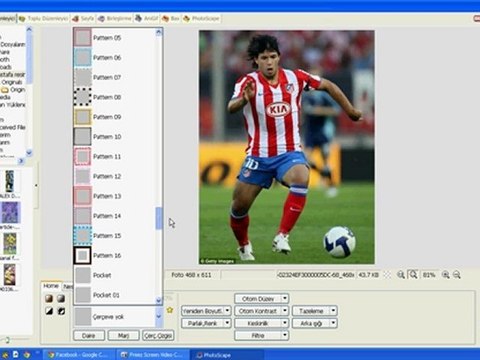Click the negative invert effect icon
The height and width of the screenshot is (360, 480).
pos(61,311)
